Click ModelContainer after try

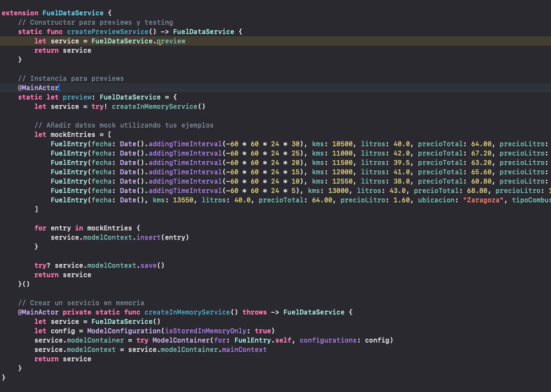(x=181, y=340)
